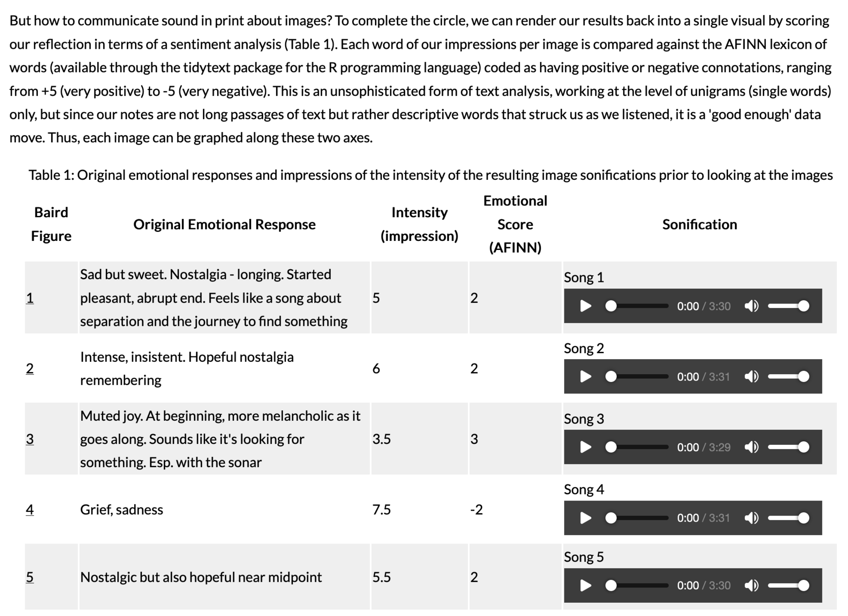Open Baird Figure 2 link
The image size is (848, 616).
tap(30, 368)
